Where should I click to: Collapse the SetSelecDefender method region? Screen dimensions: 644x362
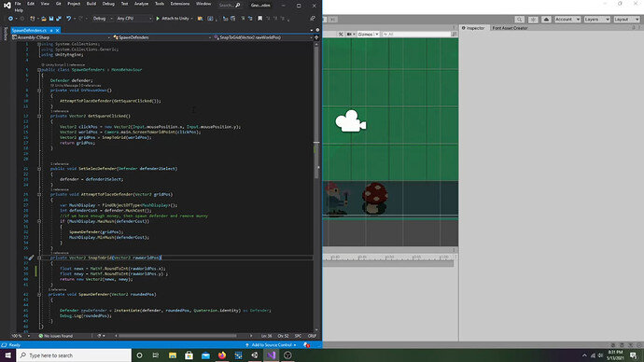coord(39,169)
